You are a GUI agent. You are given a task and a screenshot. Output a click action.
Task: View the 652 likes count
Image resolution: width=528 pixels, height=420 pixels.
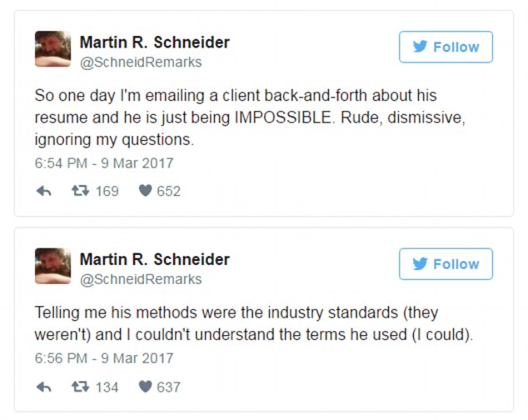(168, 191)
